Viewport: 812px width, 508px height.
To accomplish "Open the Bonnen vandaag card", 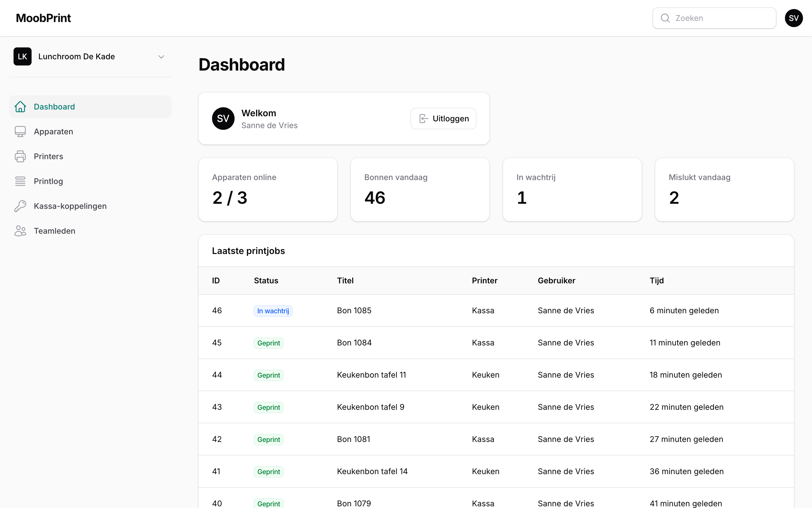I will click(x=420, y=189).
